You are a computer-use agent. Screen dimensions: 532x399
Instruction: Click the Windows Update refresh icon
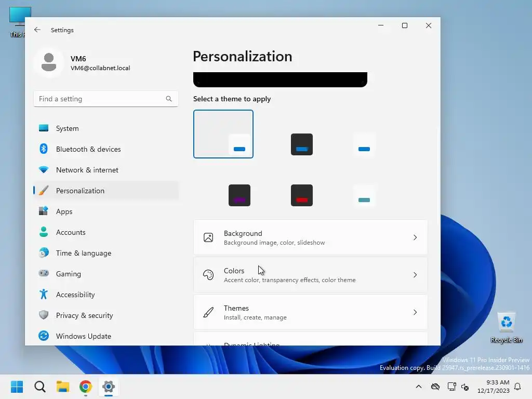coord(44,336)
